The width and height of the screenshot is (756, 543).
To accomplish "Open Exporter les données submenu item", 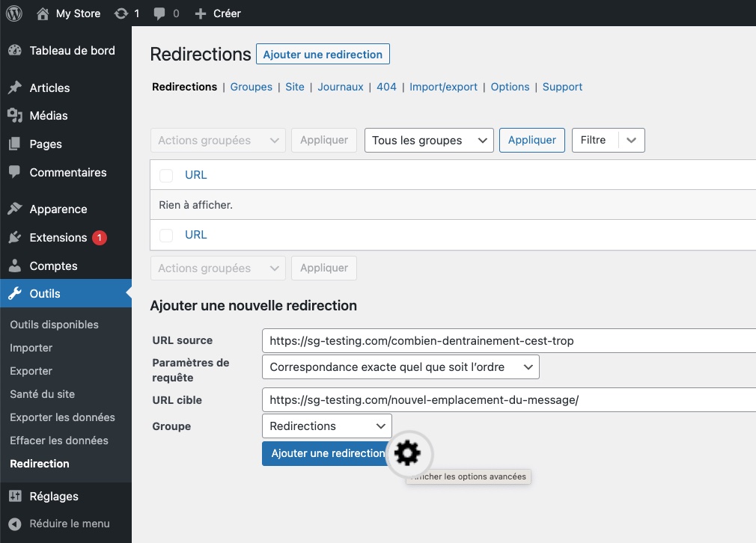I will tap(63, 417).
